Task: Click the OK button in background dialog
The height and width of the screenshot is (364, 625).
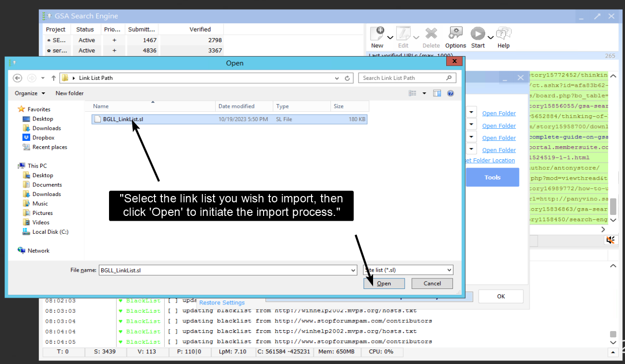Action: [x=501, y=296]
